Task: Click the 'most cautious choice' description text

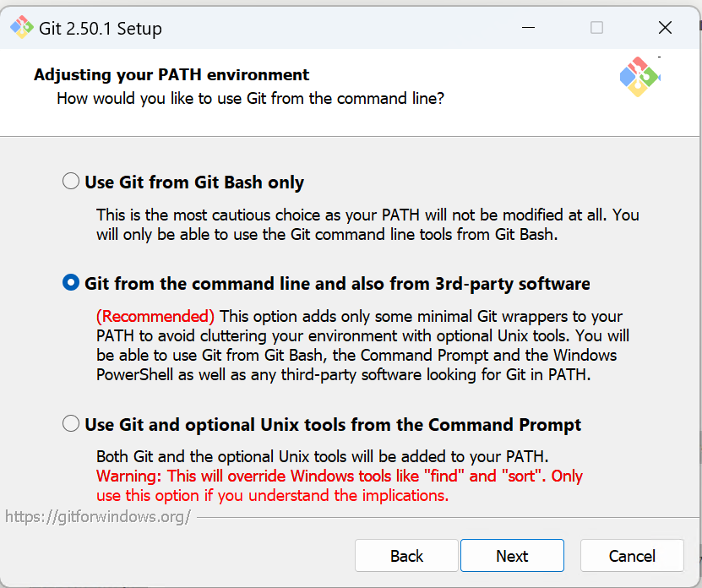Action: pos(367,225)
